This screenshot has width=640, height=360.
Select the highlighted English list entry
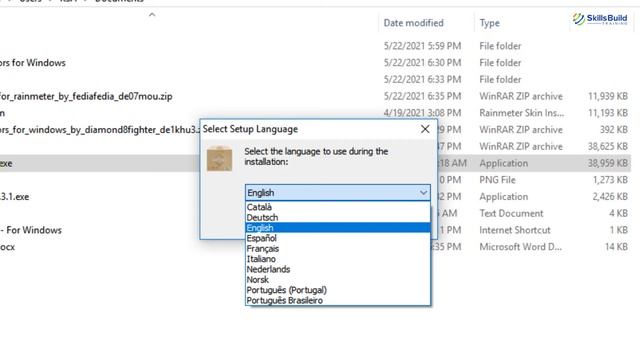pyautogui.click(x=338, y=228)
